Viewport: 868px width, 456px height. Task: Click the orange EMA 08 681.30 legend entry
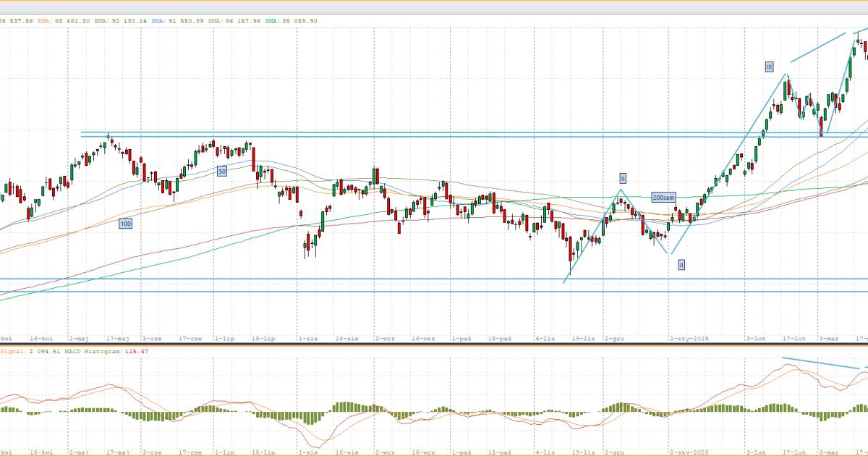click(x=61, y=21)
